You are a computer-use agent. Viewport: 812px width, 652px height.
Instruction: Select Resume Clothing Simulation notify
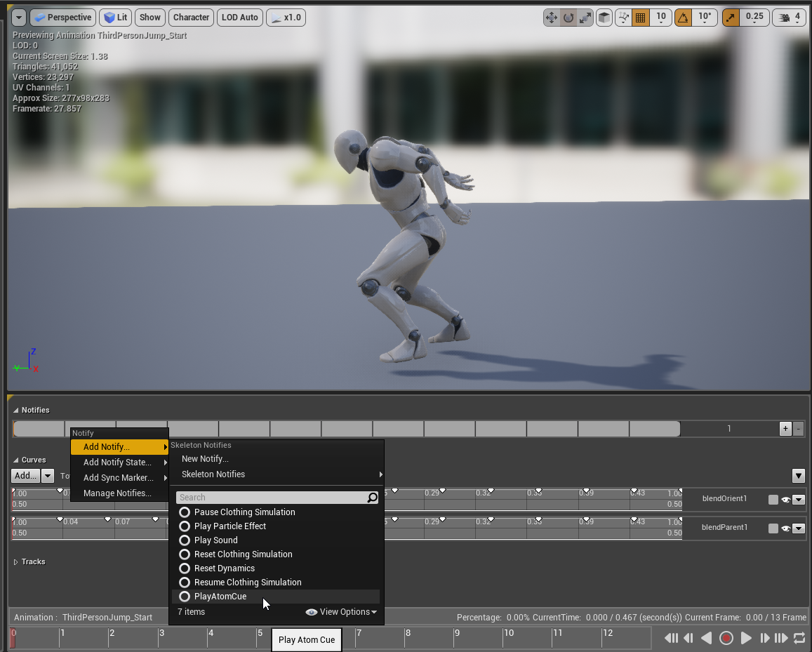click(276, 582)
